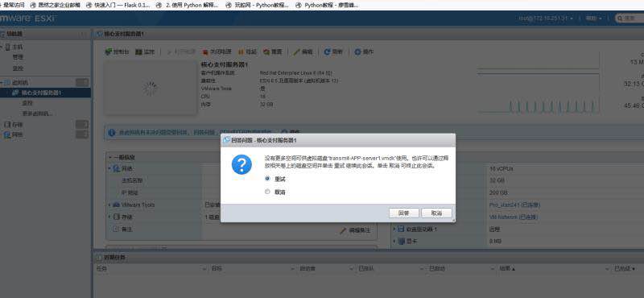Viewport: 644px width, 298px height.
Task: Sort by the 已完成 column header
Action: click(624, 269)
